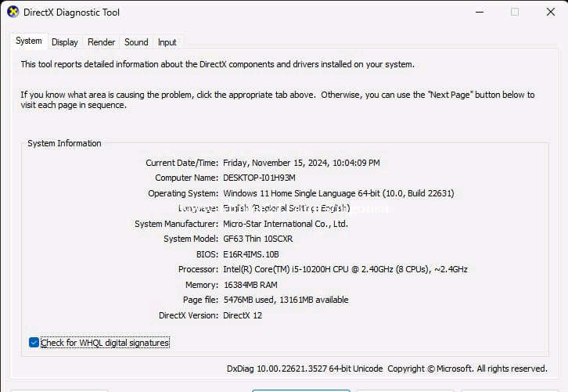Click the Computer Name label
The image size is (568, 392).
[x=186, y=178]
